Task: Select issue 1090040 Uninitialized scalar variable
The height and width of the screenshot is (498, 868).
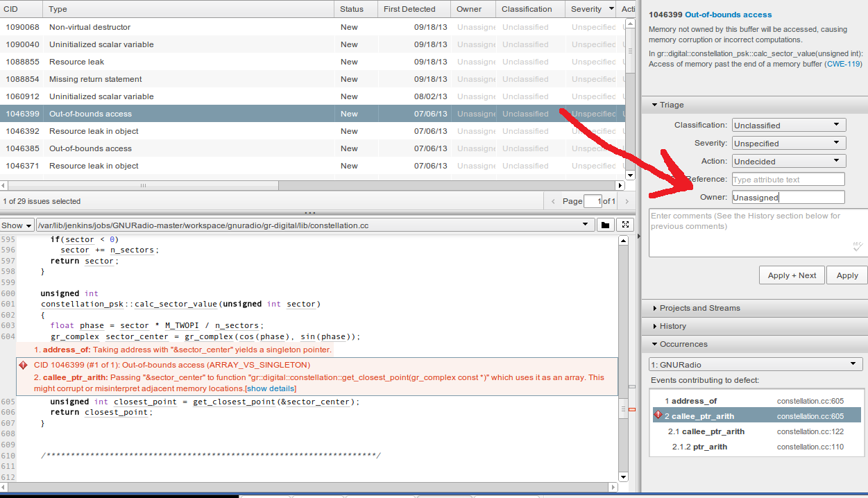Action: pyautogui.click(x=312, y=44)
